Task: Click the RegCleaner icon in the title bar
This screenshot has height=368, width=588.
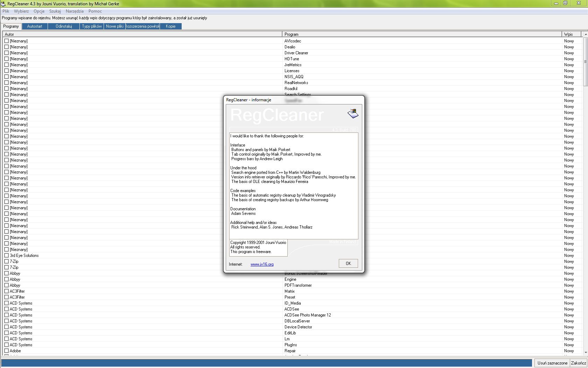Action: pyautogui.click(x=3, y=4)
